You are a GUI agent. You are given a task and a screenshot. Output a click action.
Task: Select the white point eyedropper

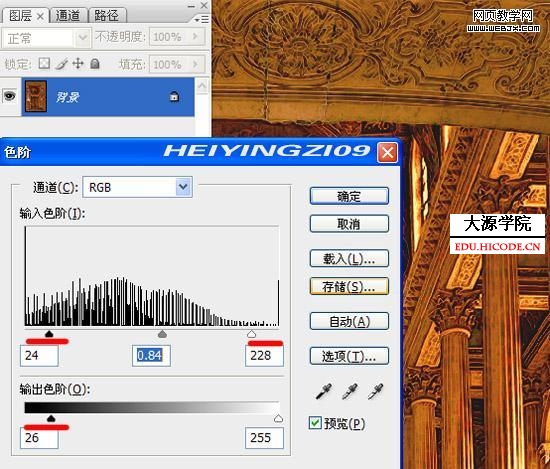click(375, 391)
